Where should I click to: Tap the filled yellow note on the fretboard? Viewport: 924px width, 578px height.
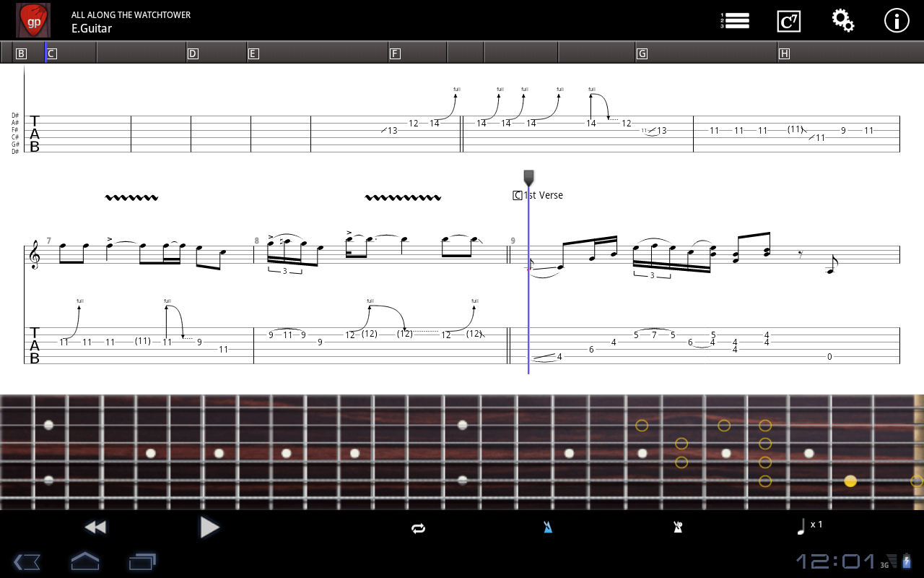(850, 481)
